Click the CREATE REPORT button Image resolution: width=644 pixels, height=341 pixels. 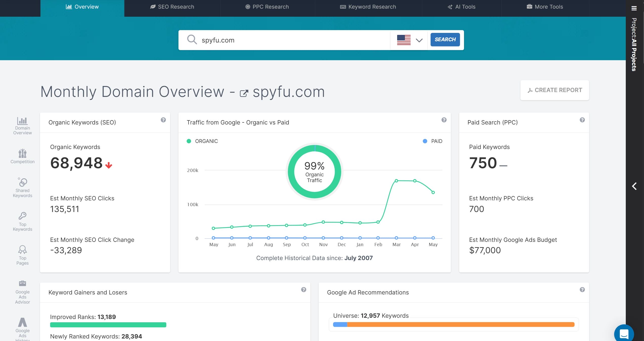coord(555,90)
